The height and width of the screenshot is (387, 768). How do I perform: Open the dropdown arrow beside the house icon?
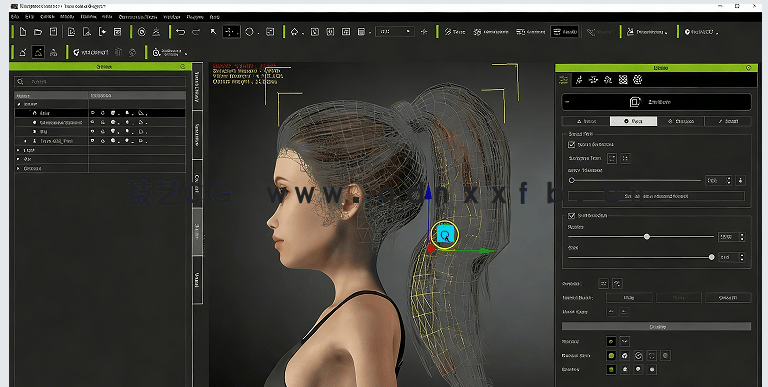click(x=303, y=33)
